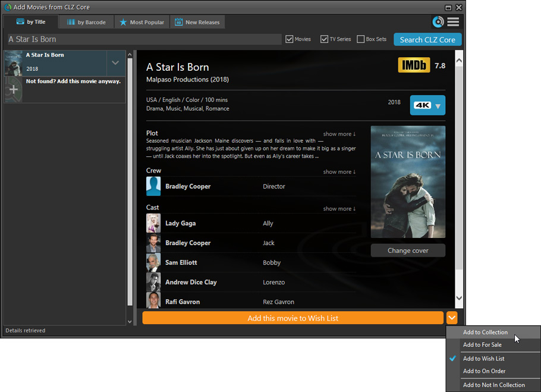Open the orange add-button dropdown arrow
541x392 pixels.
click(452, 318)
